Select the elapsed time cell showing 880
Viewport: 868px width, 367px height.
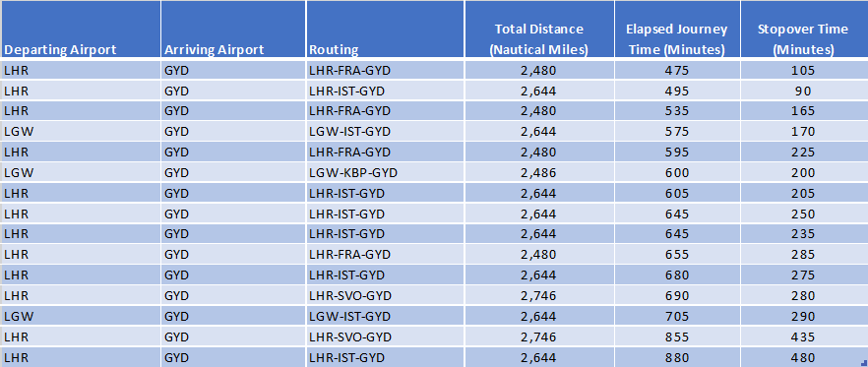tap(677, 357)
